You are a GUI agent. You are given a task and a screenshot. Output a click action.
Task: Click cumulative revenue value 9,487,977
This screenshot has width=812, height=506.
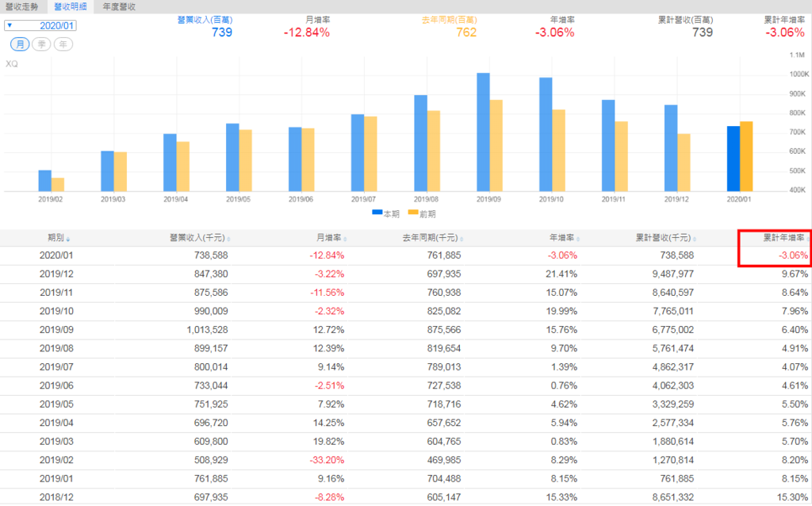[672, 274]
